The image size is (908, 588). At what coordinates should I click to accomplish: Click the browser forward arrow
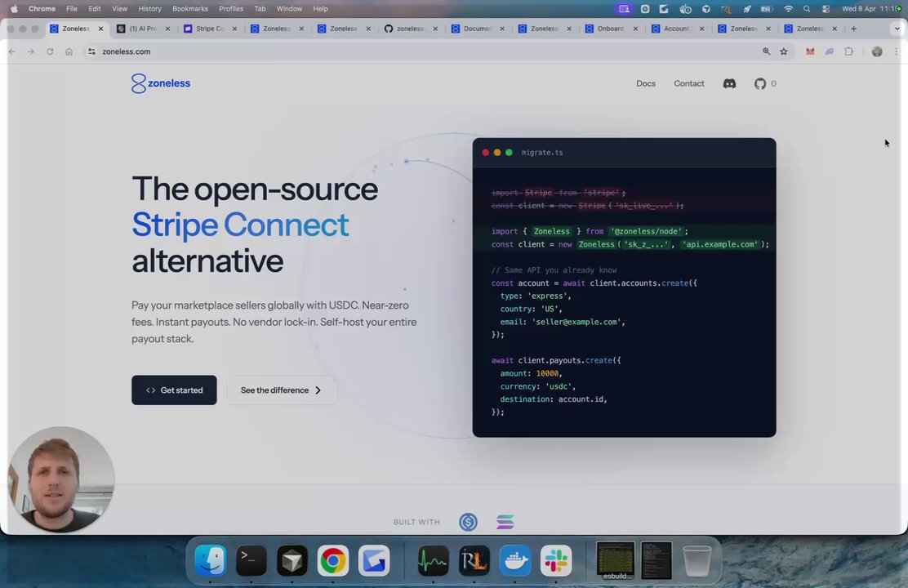[x=31, y=51]
